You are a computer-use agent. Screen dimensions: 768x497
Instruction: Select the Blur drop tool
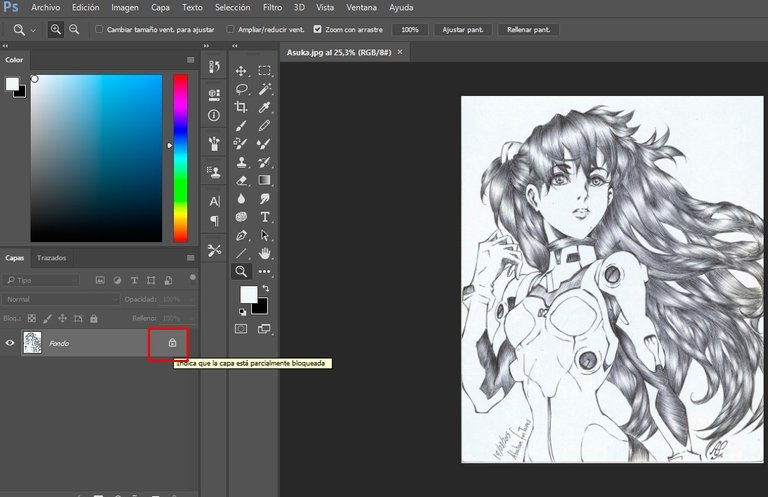(x=241, y=199)
